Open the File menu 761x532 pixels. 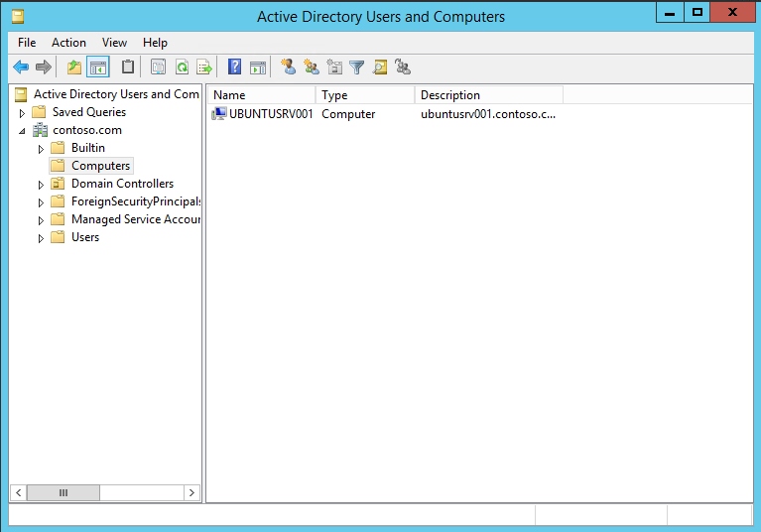[x=27, y=43]
